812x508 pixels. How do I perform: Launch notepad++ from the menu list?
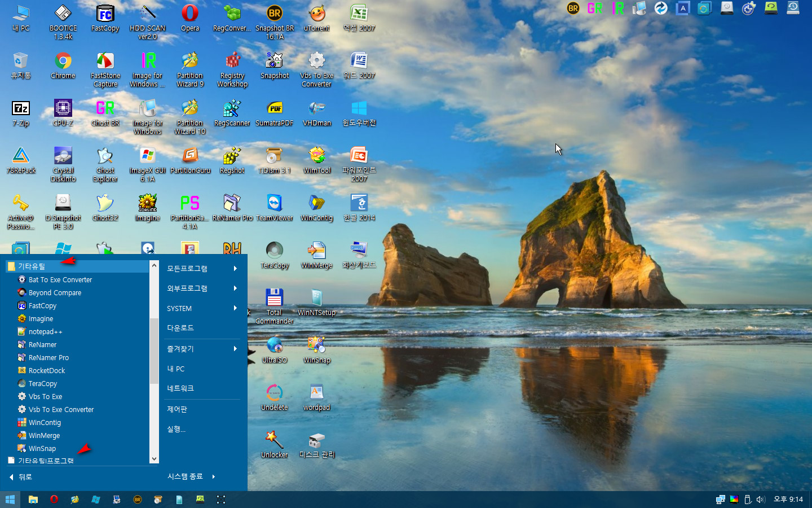tap(77, 331)
